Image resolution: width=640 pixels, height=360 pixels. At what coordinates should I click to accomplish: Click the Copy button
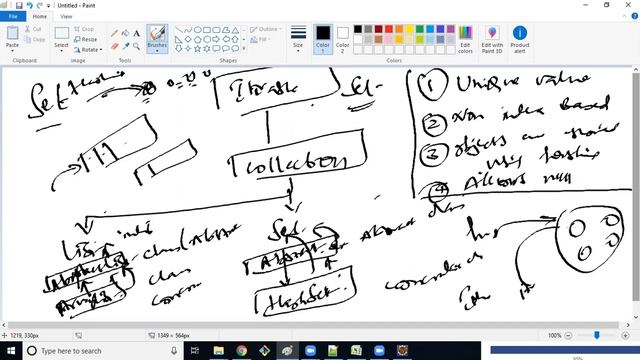(35, 39)
